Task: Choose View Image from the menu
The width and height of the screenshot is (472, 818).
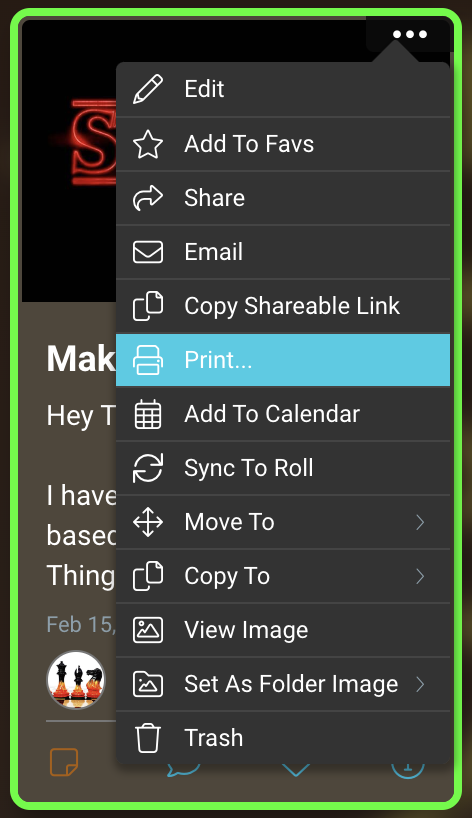Action: 283,630
